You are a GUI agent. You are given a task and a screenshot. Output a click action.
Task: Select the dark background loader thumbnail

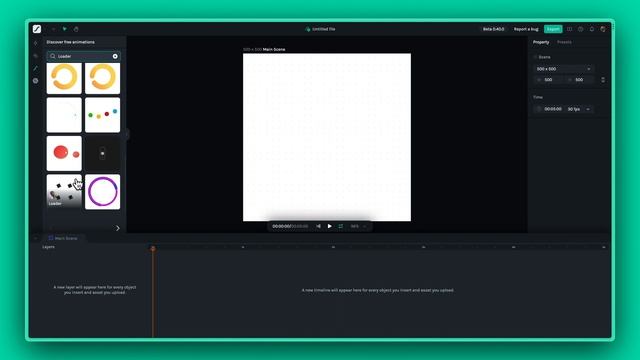102,153
